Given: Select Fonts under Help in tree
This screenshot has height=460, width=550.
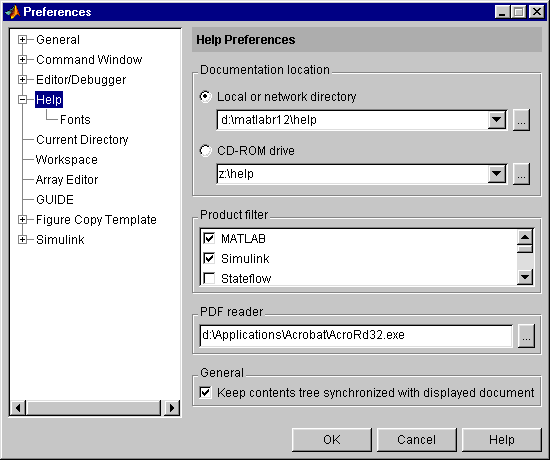Looking at the screenshot, I should tap(75, 120).
